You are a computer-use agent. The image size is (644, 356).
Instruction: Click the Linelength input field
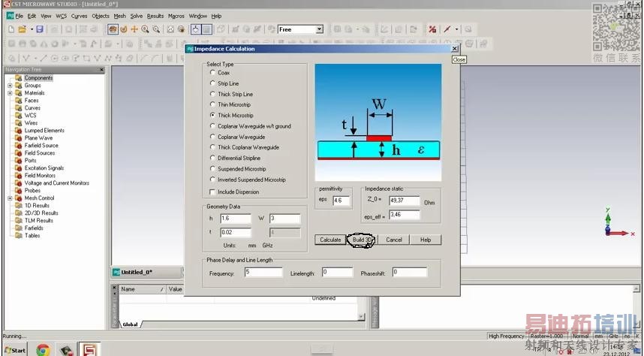[338, 272]
